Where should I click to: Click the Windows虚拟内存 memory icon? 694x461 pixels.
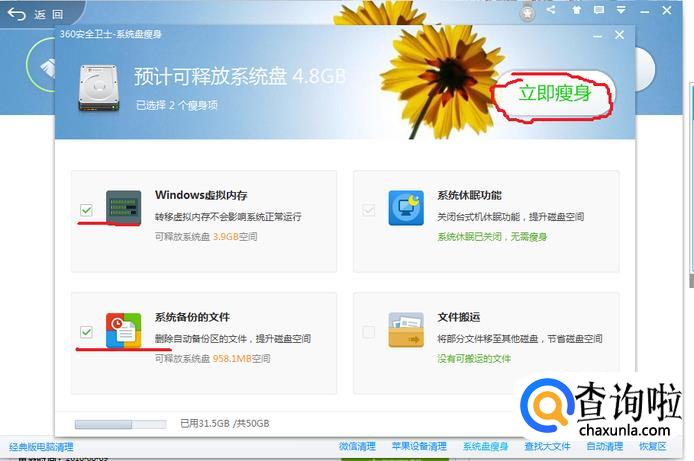click(x=123, y=208)
